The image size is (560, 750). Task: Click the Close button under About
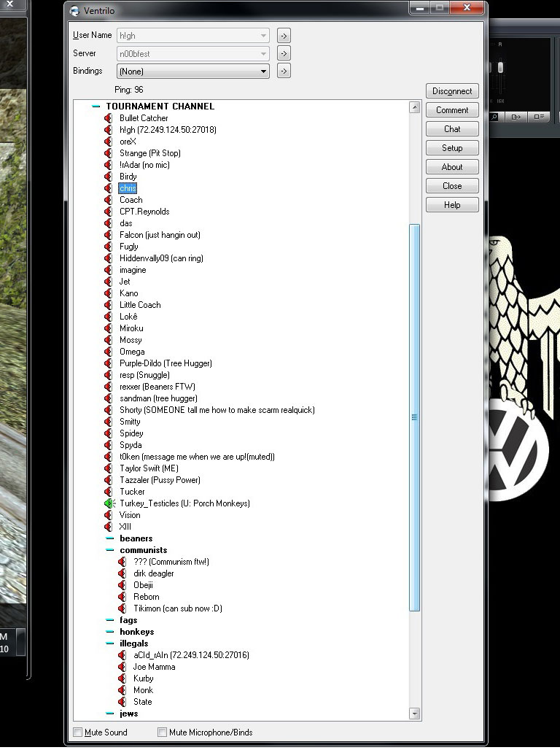click(x=452, y=186)
